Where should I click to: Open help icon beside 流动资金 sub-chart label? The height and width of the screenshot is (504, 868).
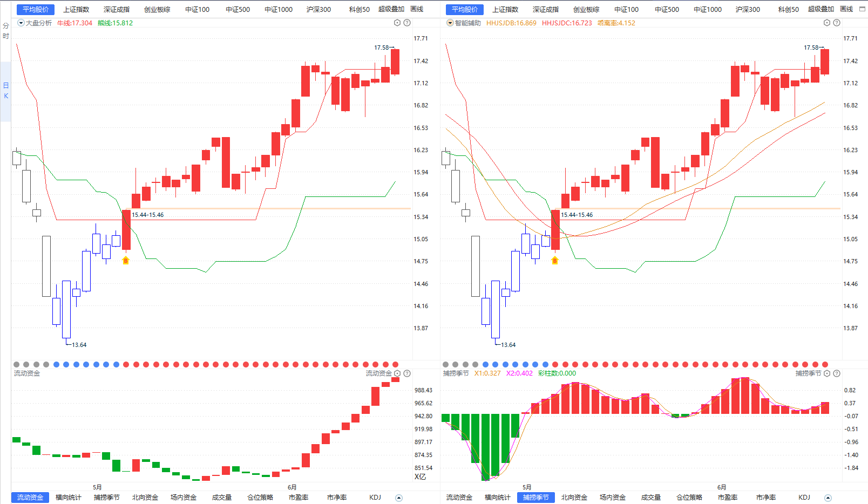click(407, 373)
